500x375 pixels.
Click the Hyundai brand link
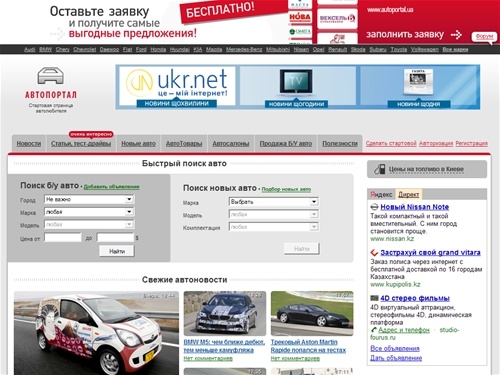pos(180,49)
